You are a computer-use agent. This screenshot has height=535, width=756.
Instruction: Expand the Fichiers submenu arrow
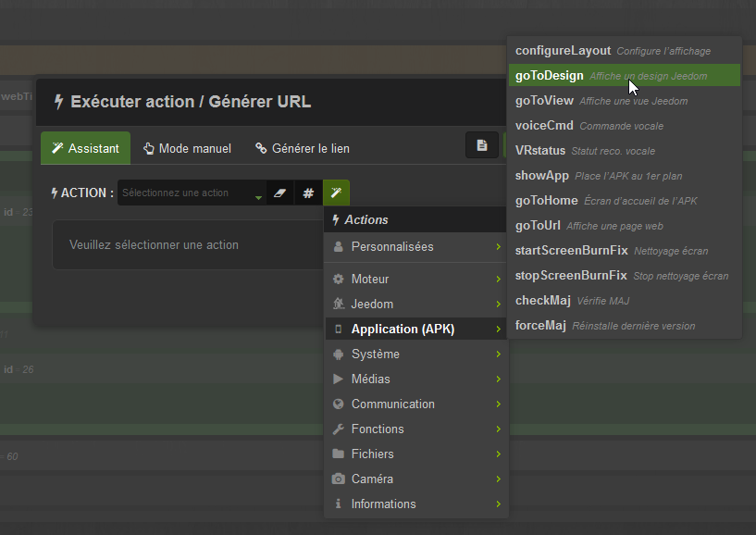[x=499, y=454]
